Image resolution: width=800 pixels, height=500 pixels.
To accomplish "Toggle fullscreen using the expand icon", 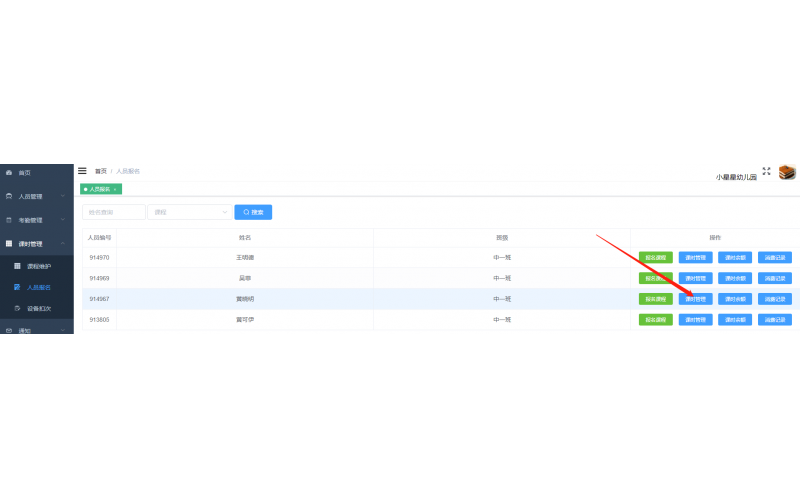I will [766, 171].
